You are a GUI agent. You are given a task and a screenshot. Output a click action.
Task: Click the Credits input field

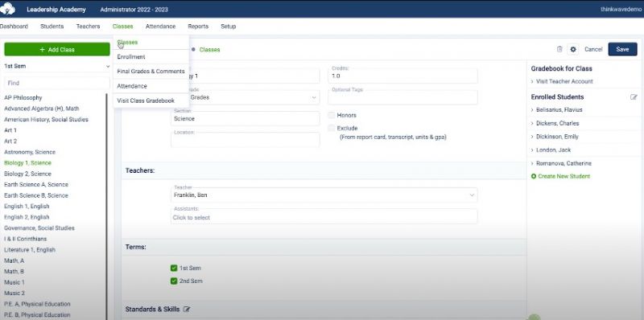coord(402,76)
